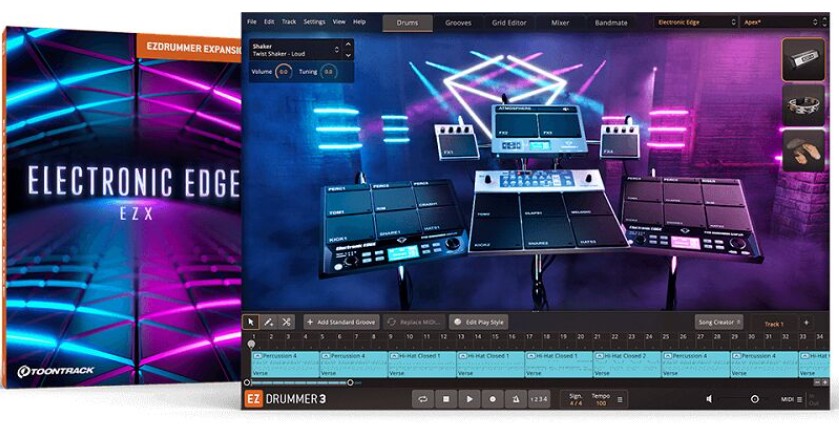Switch to the Drums tab
This screenshot has height=430, width=839.
coord(407,23)
